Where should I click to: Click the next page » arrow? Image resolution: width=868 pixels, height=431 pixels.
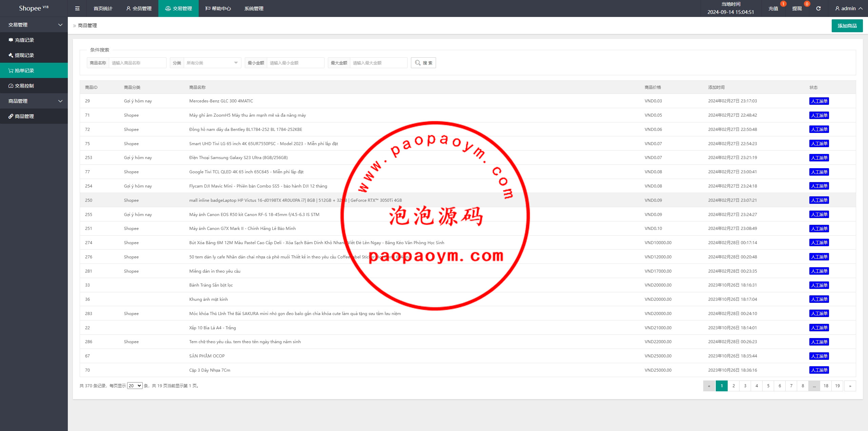[850, 386]
